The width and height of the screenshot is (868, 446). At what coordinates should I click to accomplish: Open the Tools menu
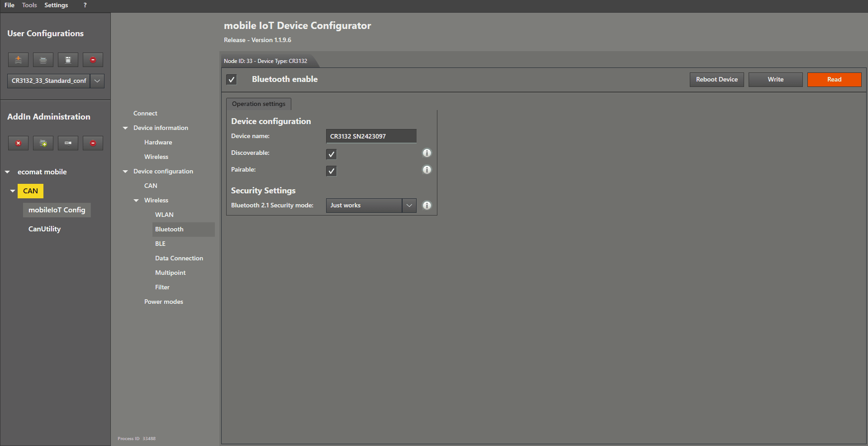(x=29, y=5)
